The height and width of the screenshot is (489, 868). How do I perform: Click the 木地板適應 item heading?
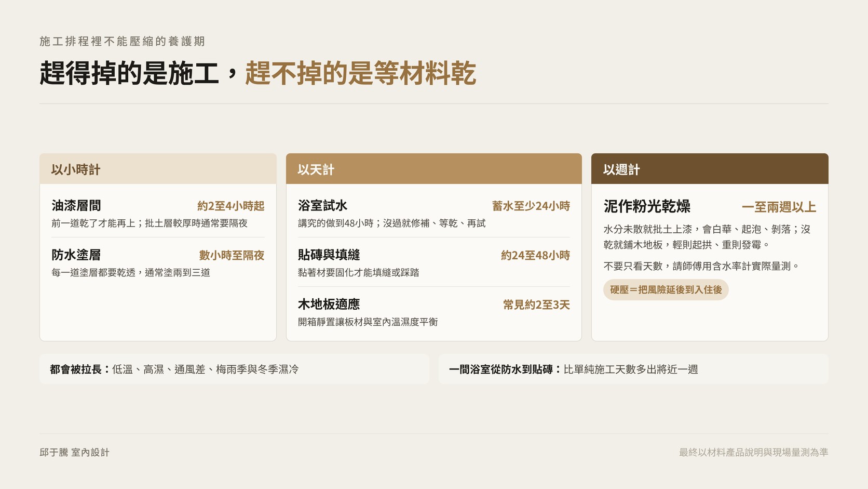pos(329,305)
